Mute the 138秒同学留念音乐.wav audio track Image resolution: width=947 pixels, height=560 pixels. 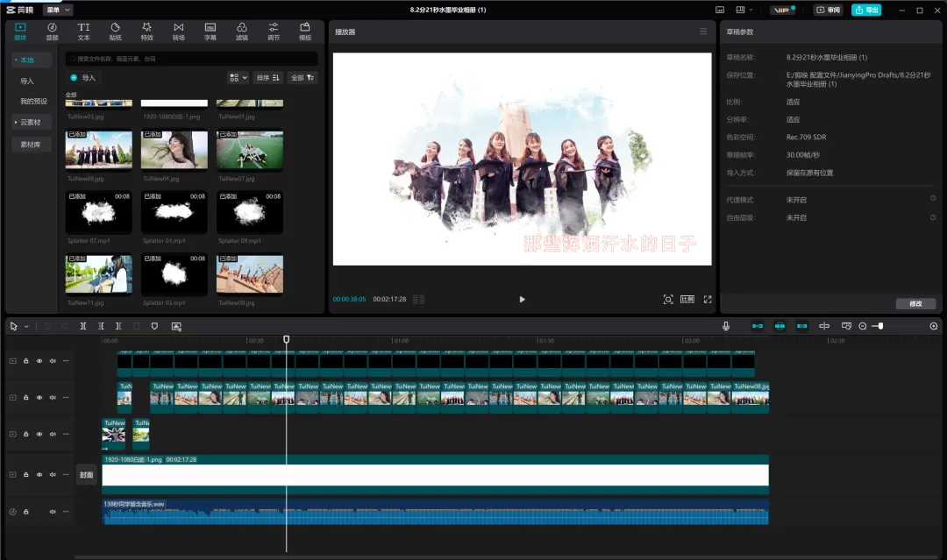(x=53, y=512)
